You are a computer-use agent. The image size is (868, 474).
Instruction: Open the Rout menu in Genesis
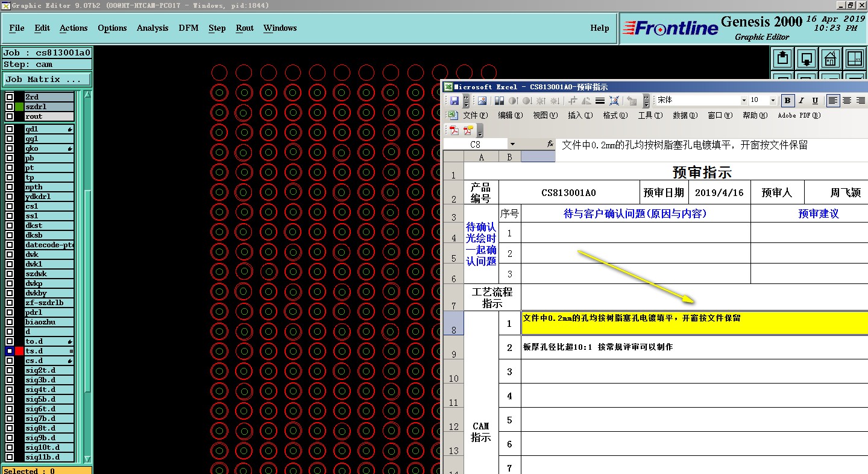pos(245,28)
